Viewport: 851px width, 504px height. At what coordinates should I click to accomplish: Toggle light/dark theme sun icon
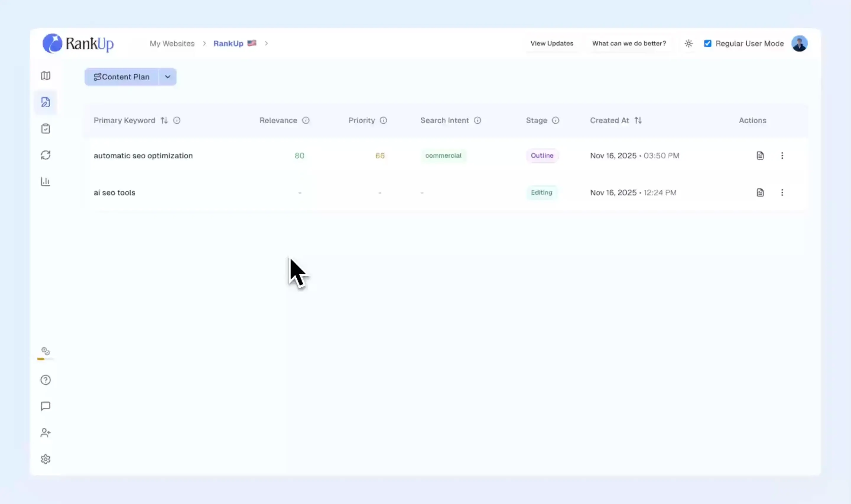(688, 43)
